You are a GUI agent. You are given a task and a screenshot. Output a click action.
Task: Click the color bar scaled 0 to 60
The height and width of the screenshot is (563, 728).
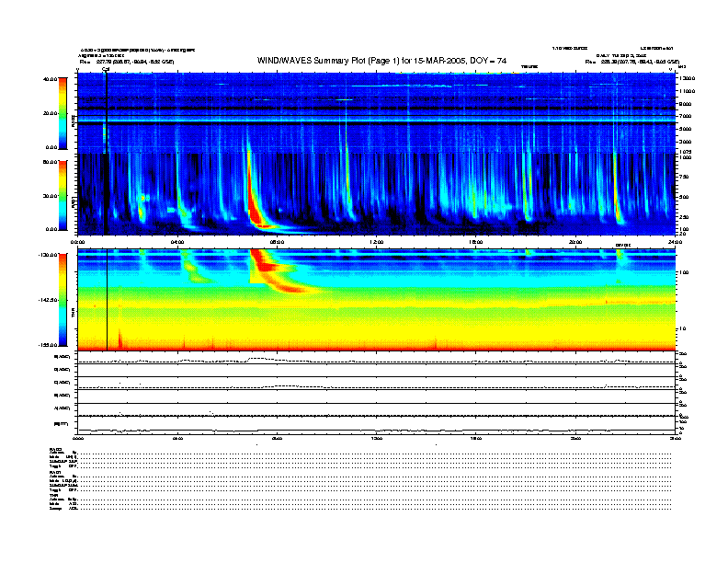[63, 195]
